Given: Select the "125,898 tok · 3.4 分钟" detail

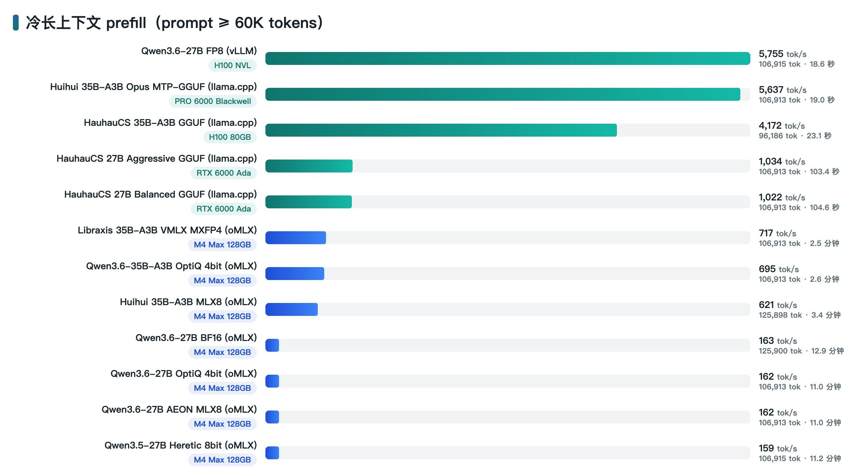Looking at the screenshot, I should (x=800, y=315).
